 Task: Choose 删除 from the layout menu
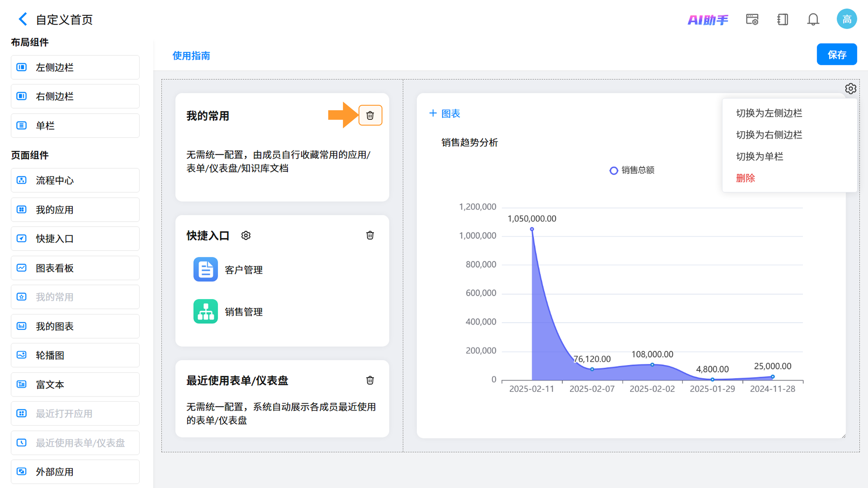[745, 178]
